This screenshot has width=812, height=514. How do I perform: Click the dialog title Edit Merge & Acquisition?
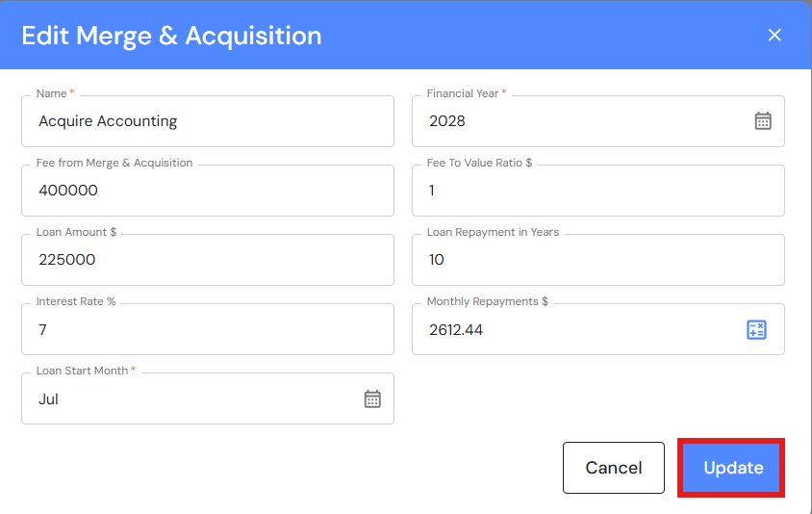[171, 36]
